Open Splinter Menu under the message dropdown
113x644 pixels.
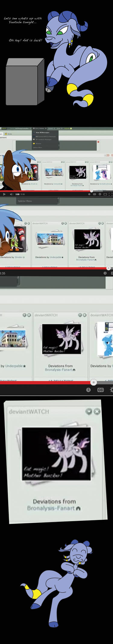(x=37, y=147)
